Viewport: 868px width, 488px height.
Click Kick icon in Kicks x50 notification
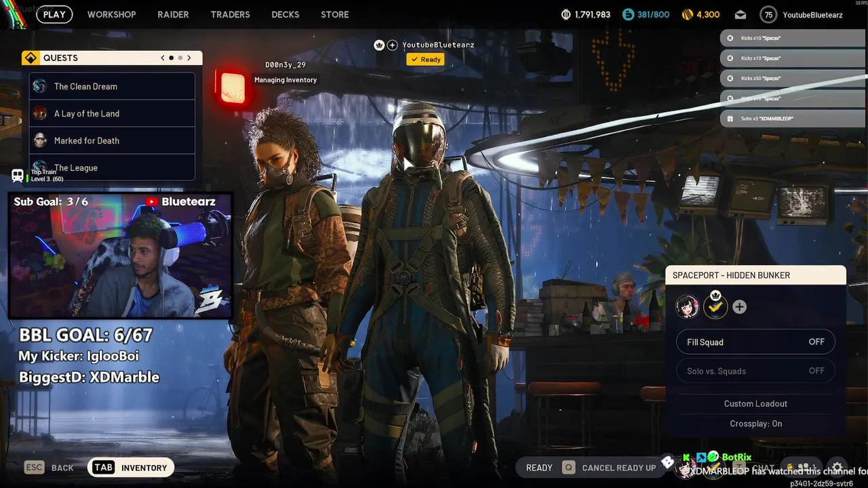pyautogui.click(x=730, y=78)
